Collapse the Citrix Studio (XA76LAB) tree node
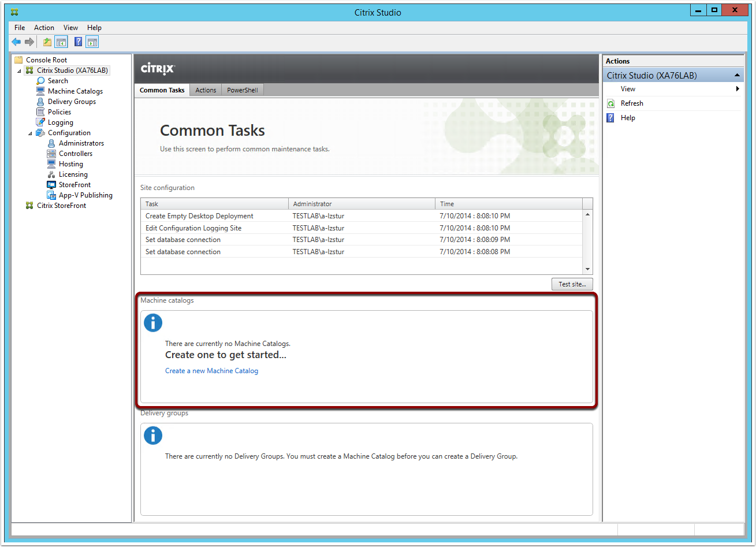Viewport: 756px width, 547px height. [x=19, y=71]
